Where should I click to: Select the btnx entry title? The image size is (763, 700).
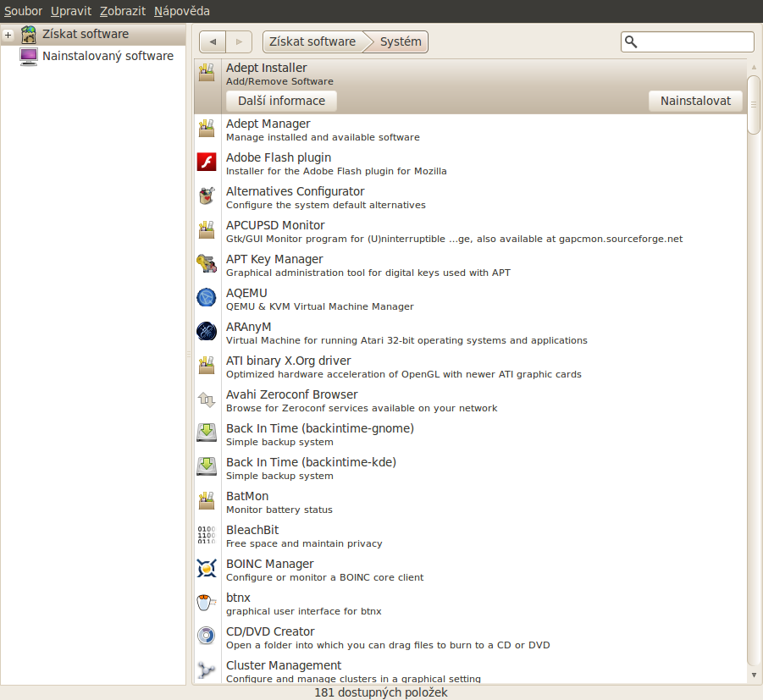click(x=238, y=598)
